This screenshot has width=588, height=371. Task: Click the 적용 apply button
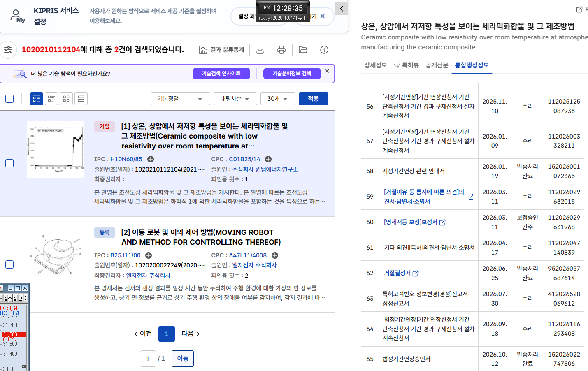[314, 99]
